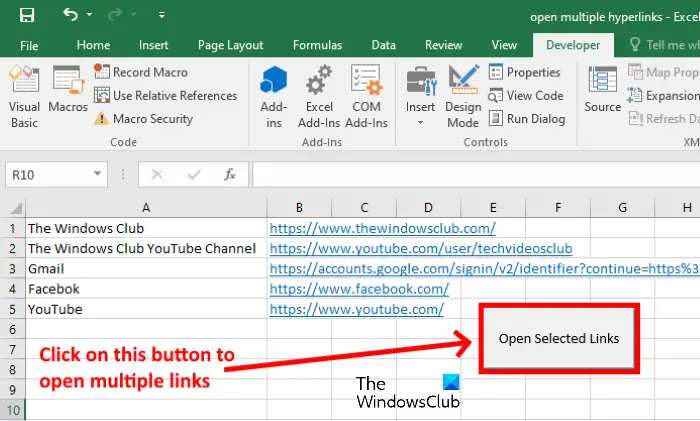Select row 6 header

12,329
